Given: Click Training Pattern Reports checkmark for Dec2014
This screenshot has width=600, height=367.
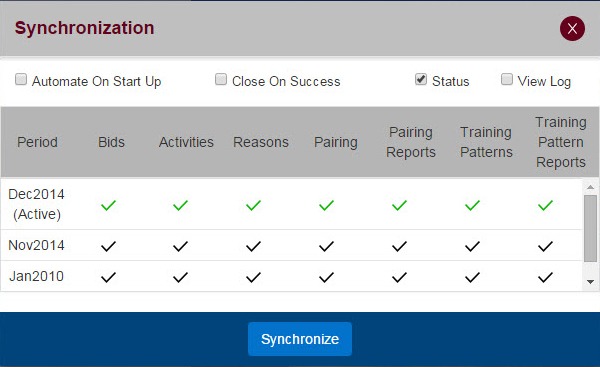Looking at the screenshot, I should tap(545, 205).
